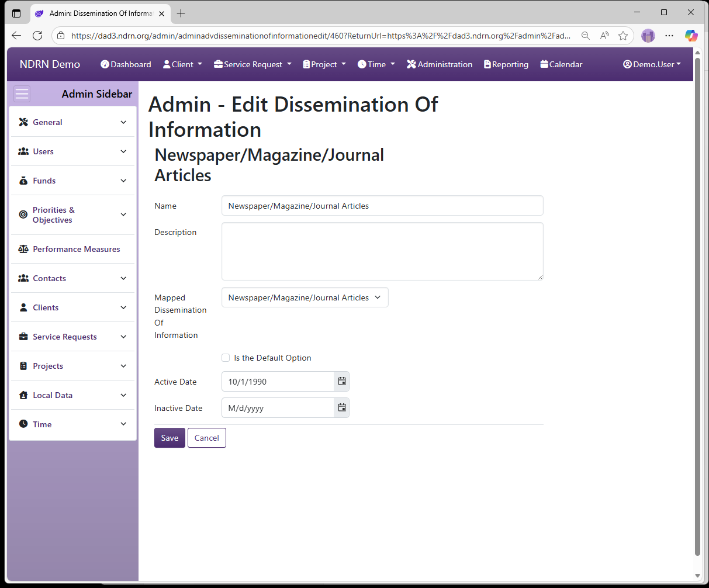Click into the Description text area
The width and height of the screenshot is (709, 588).
(382, 251)
